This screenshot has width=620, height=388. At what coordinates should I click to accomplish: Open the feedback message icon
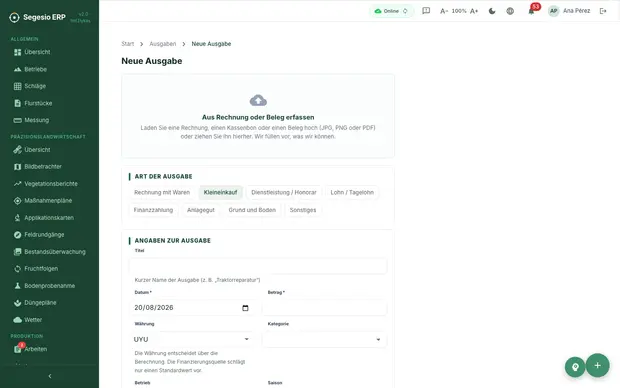pyautogui.click(x=426, y=11)
